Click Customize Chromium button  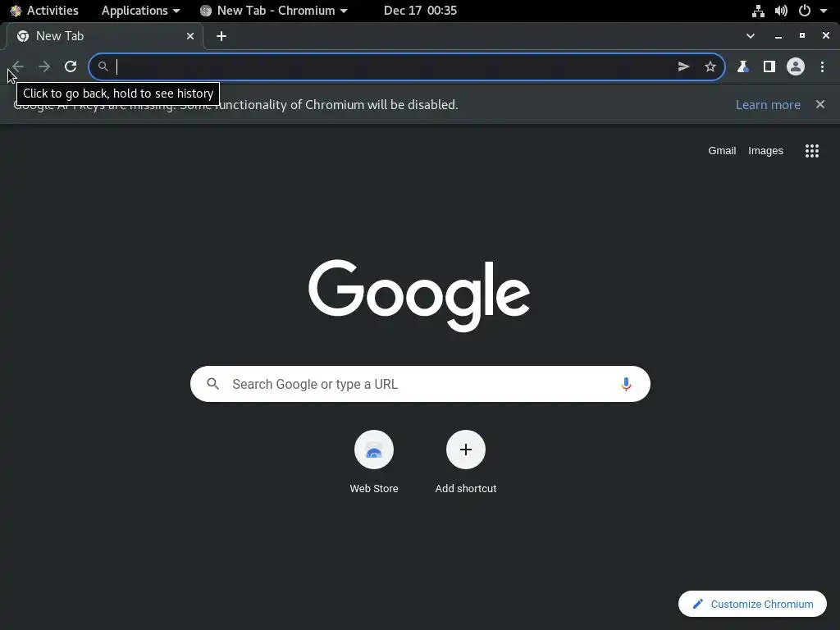752,604
